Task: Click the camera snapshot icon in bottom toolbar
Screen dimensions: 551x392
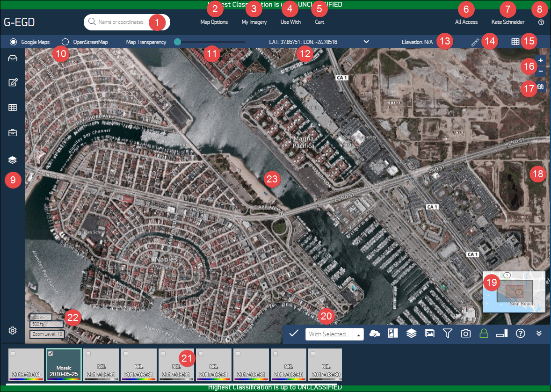Action: pos(465,334)
